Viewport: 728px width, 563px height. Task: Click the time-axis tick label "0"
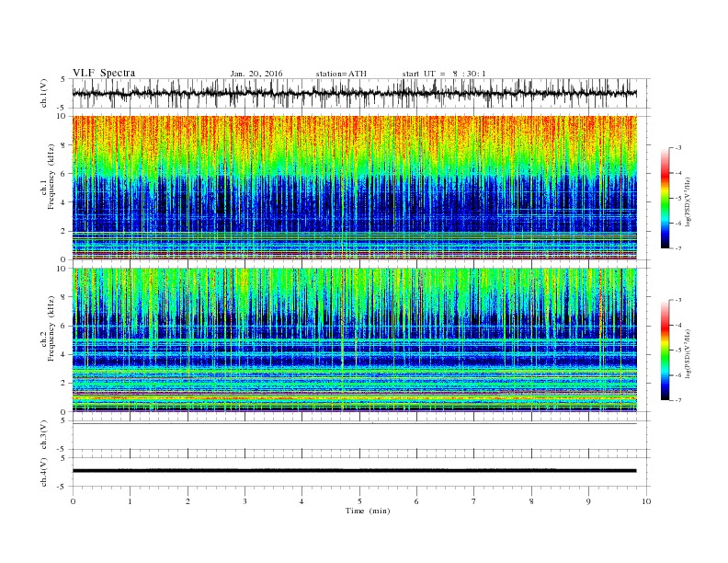click(x=73, y=501)
